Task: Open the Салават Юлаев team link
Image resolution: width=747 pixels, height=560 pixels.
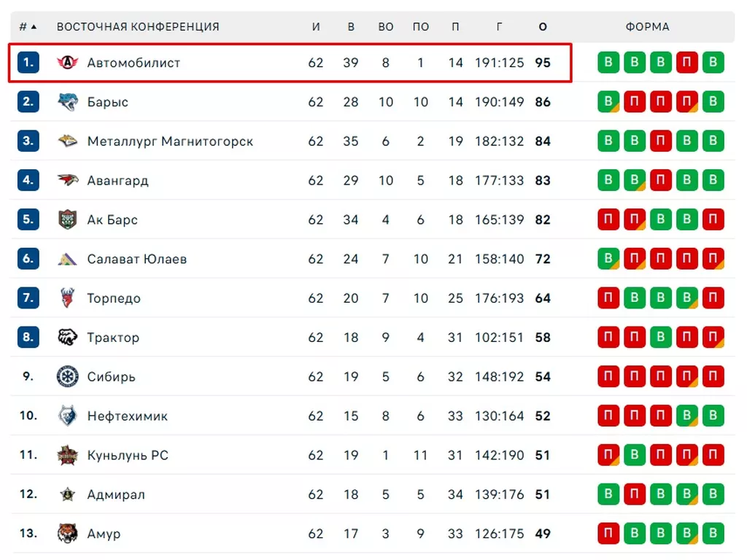Action: 137,259
